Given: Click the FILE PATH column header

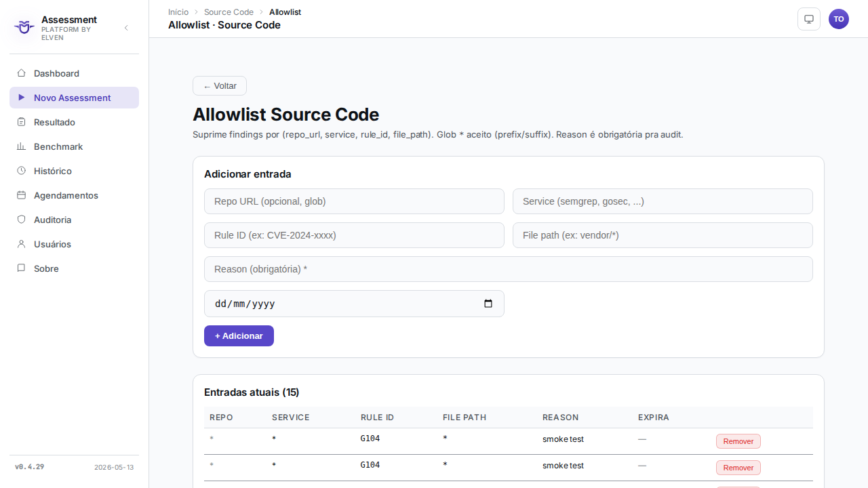Looking at the screenshot, I should point(465,418).
